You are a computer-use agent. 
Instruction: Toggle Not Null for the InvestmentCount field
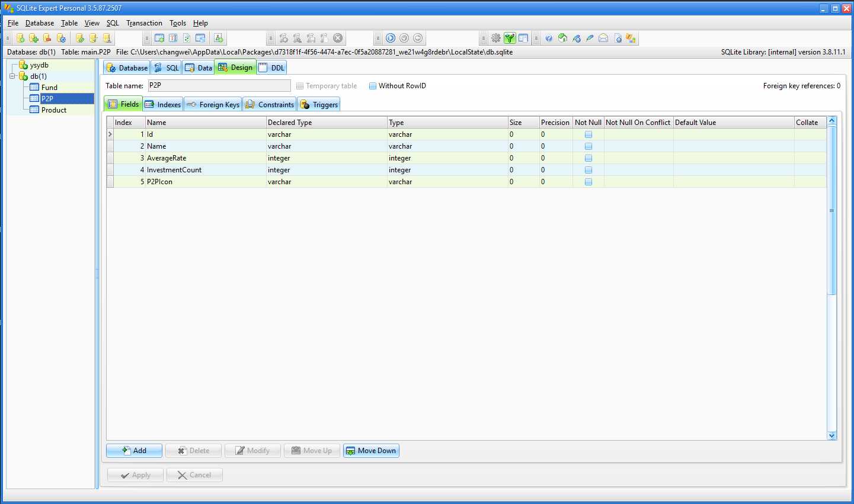pyautogui.click(x=588, y=170)
